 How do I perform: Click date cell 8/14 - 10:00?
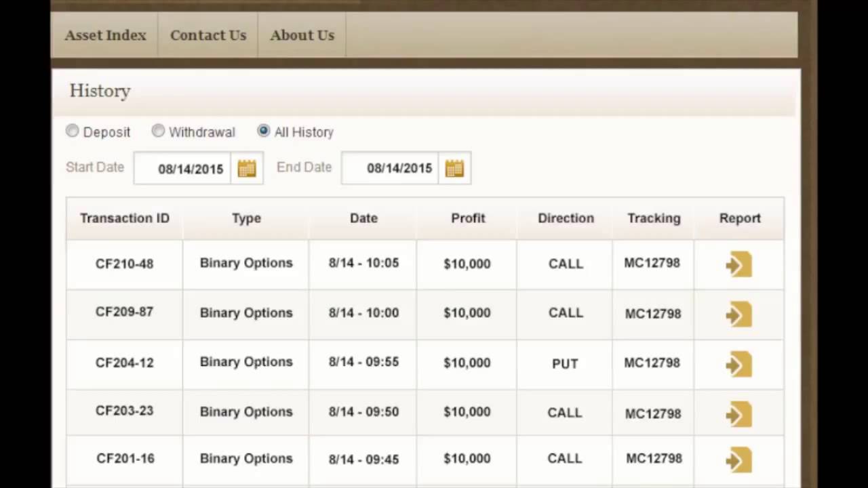point(363,313)
